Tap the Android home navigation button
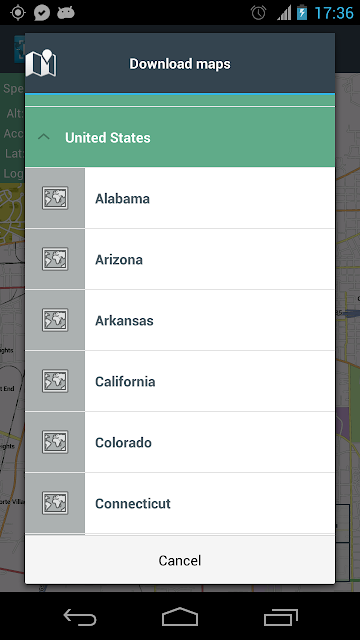 pos(180,617)
